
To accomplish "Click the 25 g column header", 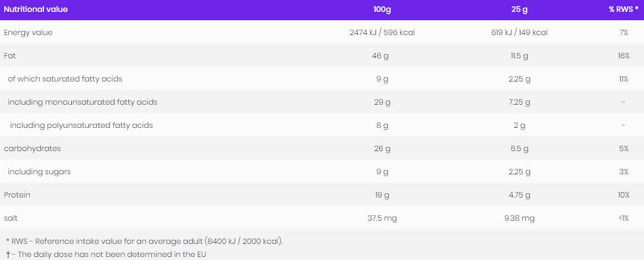I will [515, 10].
